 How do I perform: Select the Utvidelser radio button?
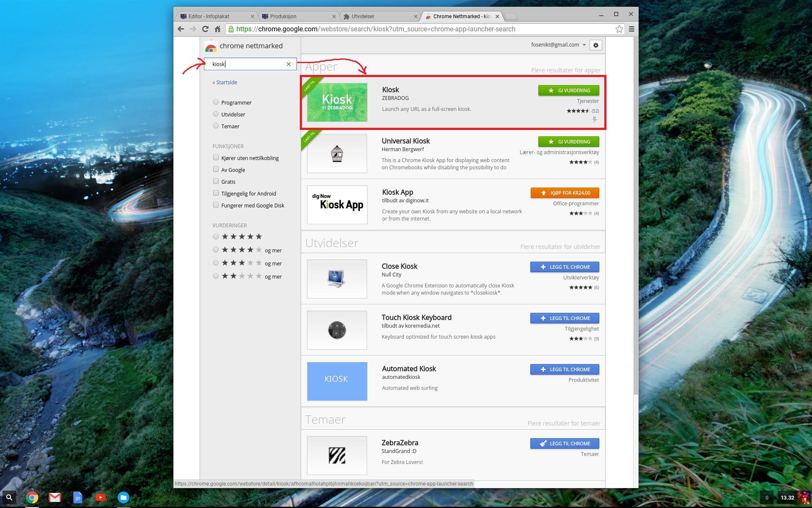click(216, 114)
